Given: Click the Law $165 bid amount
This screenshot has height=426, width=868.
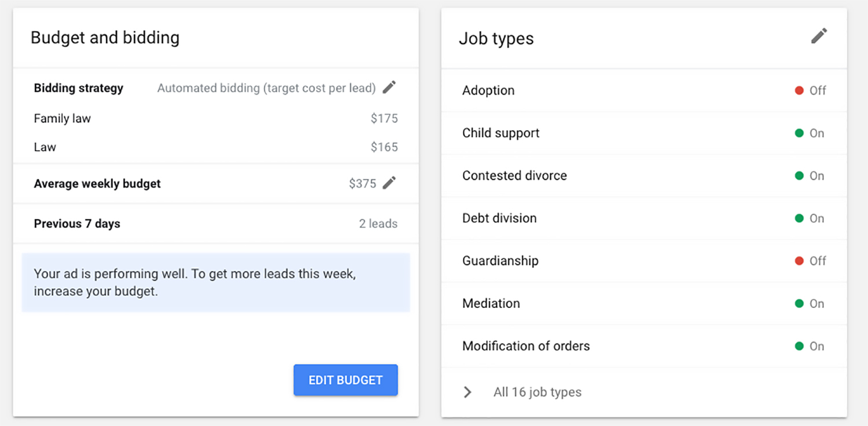Looking at the screenshot, I should pos(384,147).
